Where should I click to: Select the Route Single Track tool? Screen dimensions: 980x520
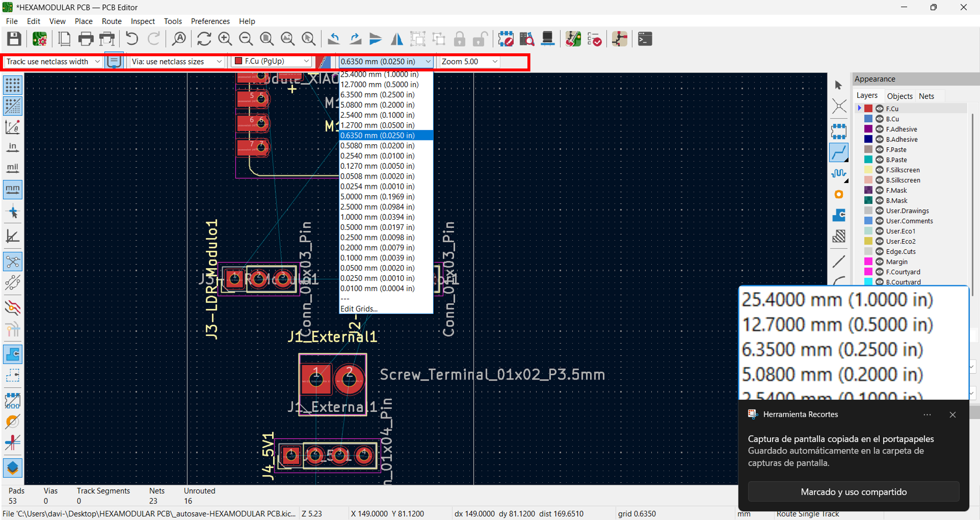[x=839, y=153]
